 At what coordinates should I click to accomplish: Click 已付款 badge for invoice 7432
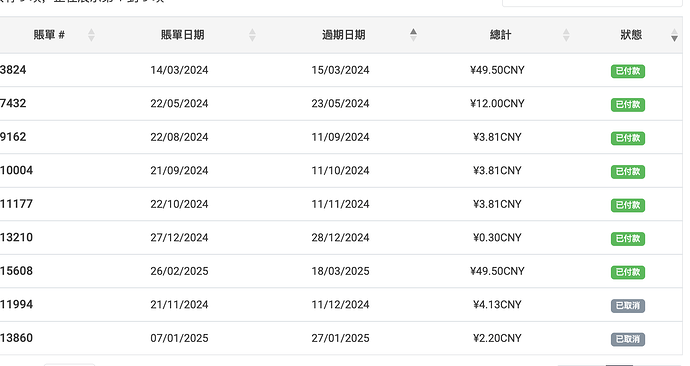click(x=628, y=104)
